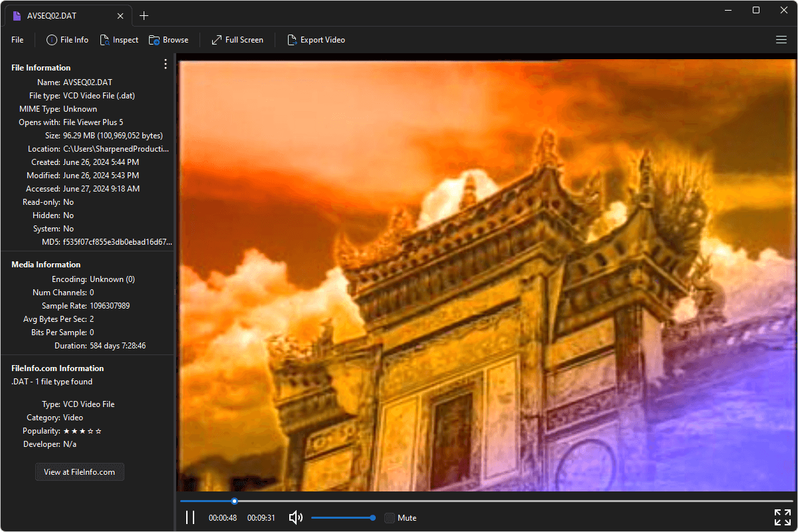The height and width of the screenshot is (532, 798).
Task: Enable the Mute checkbox
Action: (x=389, y=517)
